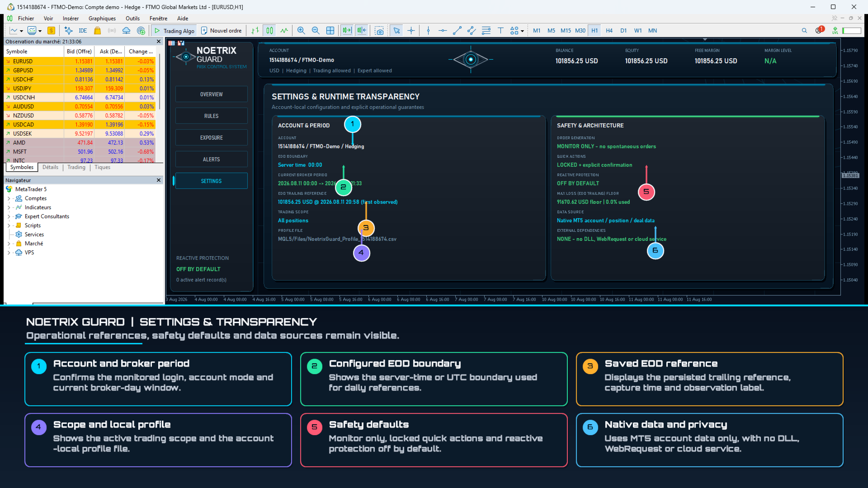Toggle chart auto-scroll to latest bar

(x=347, y=31)
